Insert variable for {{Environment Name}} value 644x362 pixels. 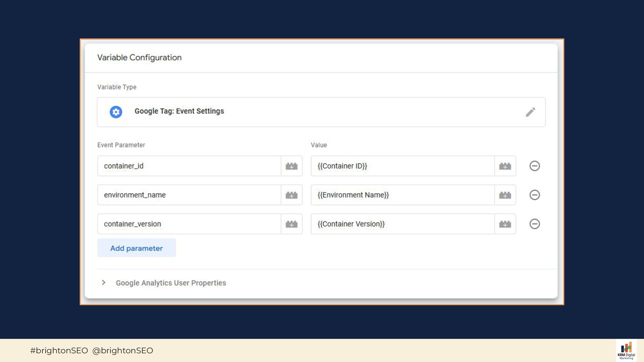505,195
